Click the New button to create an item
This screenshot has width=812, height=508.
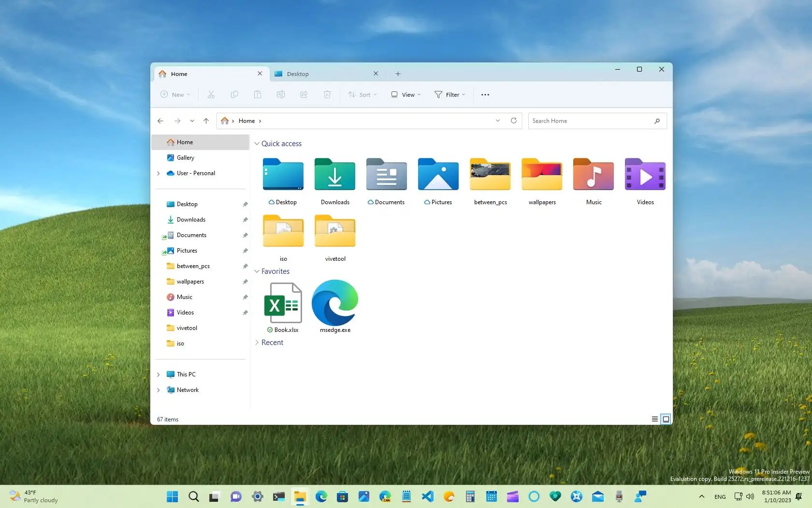pyautogui.click(x=174, y=94)
